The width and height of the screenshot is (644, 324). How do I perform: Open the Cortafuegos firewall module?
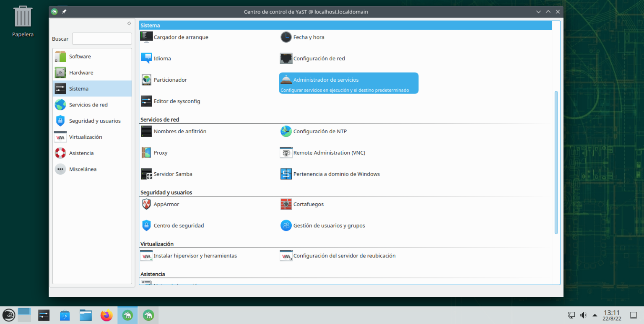click(x=309, y=204)
